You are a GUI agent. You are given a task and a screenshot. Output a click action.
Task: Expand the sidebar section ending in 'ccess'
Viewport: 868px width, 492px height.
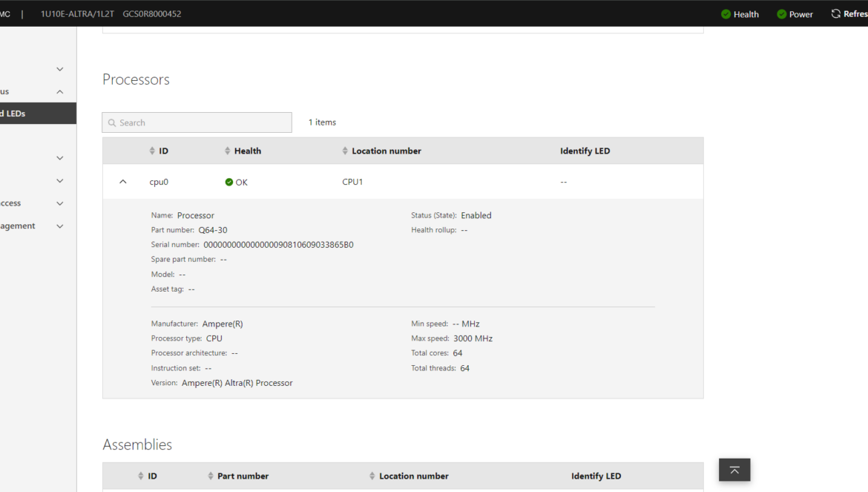60,203
